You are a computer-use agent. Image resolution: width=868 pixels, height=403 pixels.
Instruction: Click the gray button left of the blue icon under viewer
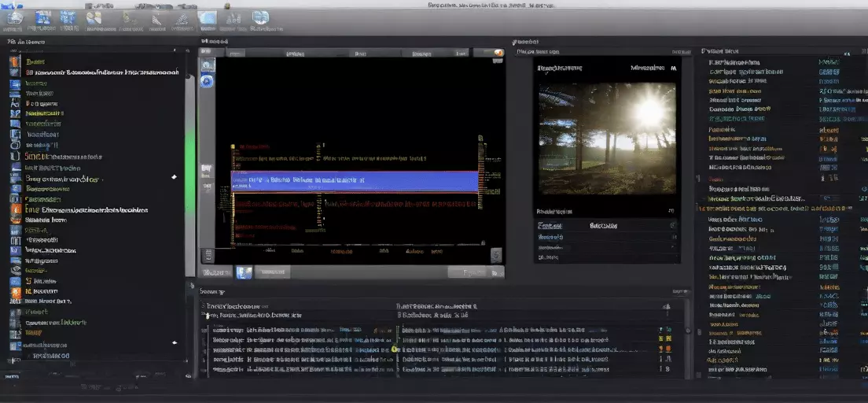pos(216,272)
